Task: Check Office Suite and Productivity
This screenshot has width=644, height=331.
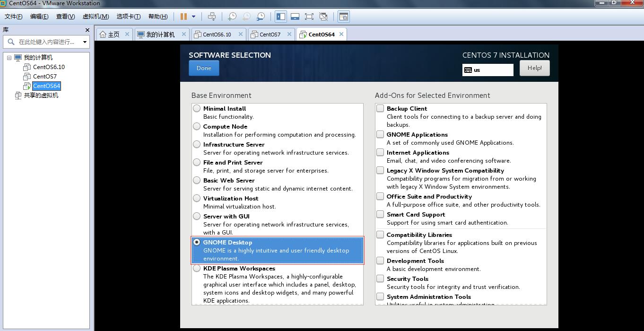Action: click(x=380, y=196)
